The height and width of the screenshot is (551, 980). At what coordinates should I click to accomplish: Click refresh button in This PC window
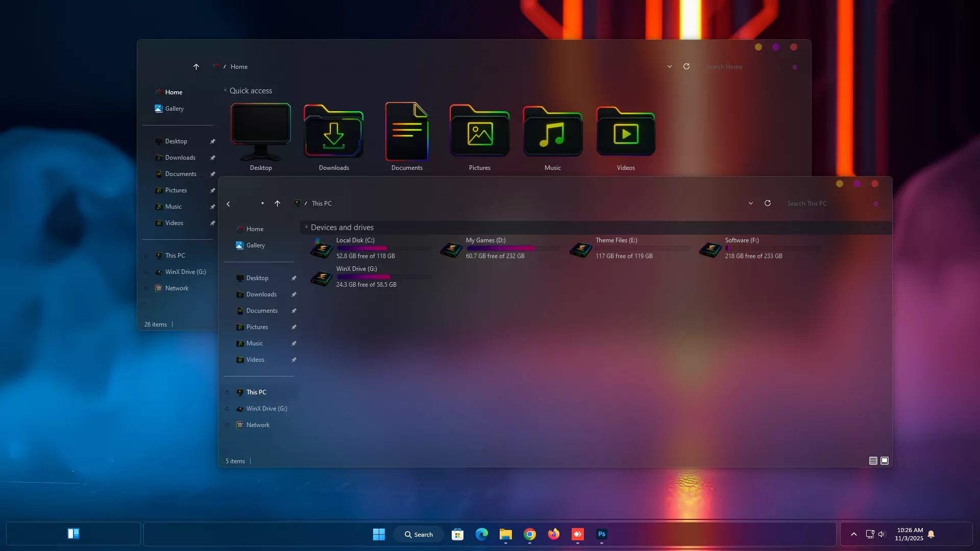(767, 203)
